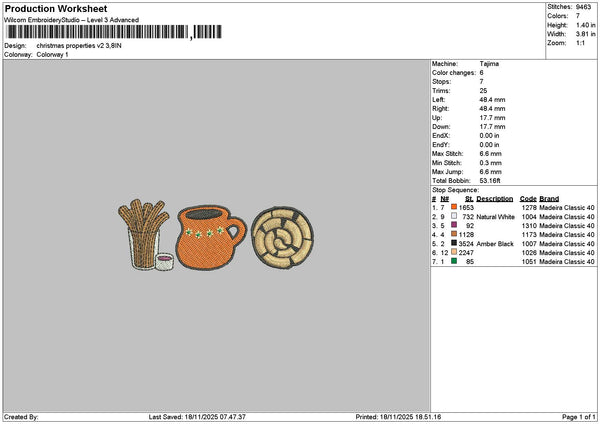Image resolution: width=600 pixels, height=424 pixels.
Task: Click the Left value '48.4 mm'
Action: (x=492, y=100)
